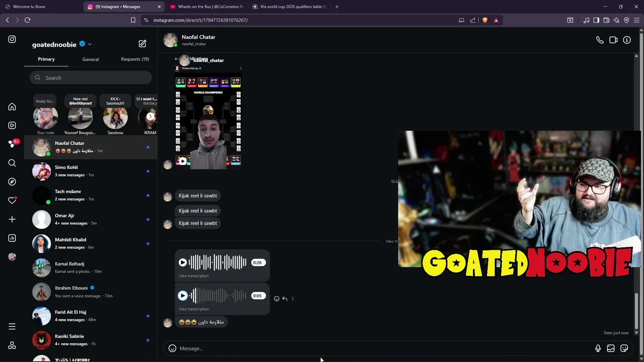Switch to Wheels on the Bus YouTube tab
The height and width of the screenshot is (362, 644).
pyautogui.click(x=206, y=7)
